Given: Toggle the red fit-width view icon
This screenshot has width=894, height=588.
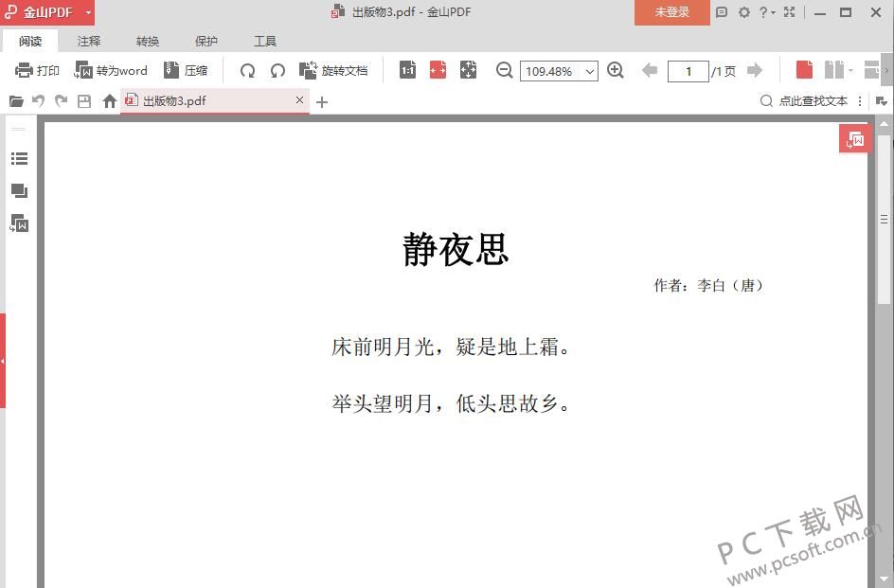Looking at the screenshot, I should tap(438, 69).
